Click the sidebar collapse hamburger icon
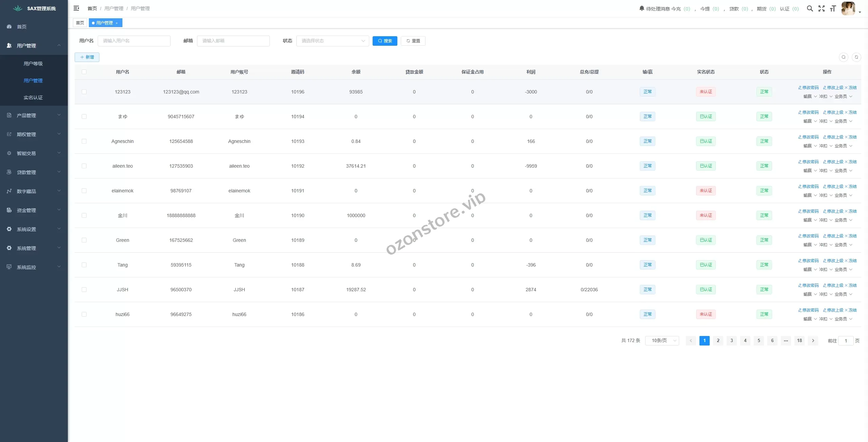Screen dimensions: 868x442 click(x=76, y=8)
